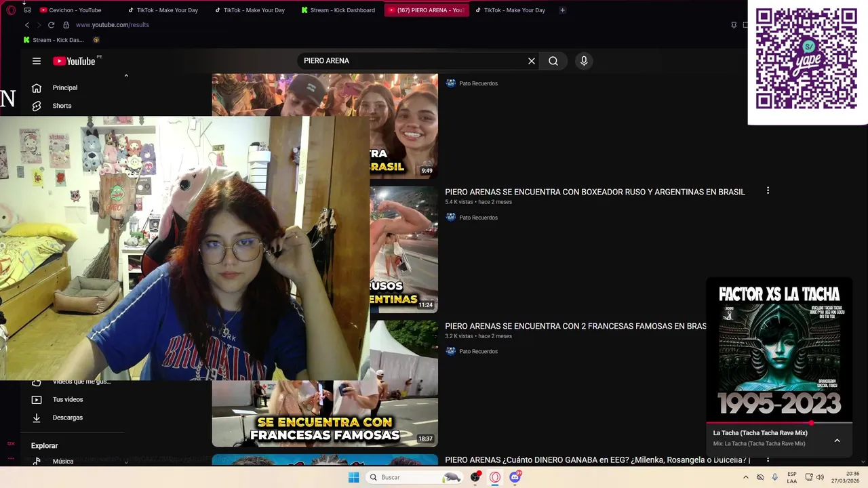868x488 pixels.
Task: Go back in browser history
Action: point(27,25)
